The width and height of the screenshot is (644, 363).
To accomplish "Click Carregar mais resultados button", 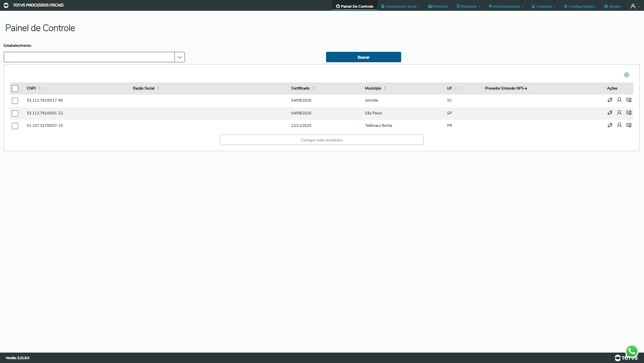I will click(x=321, y=140).
